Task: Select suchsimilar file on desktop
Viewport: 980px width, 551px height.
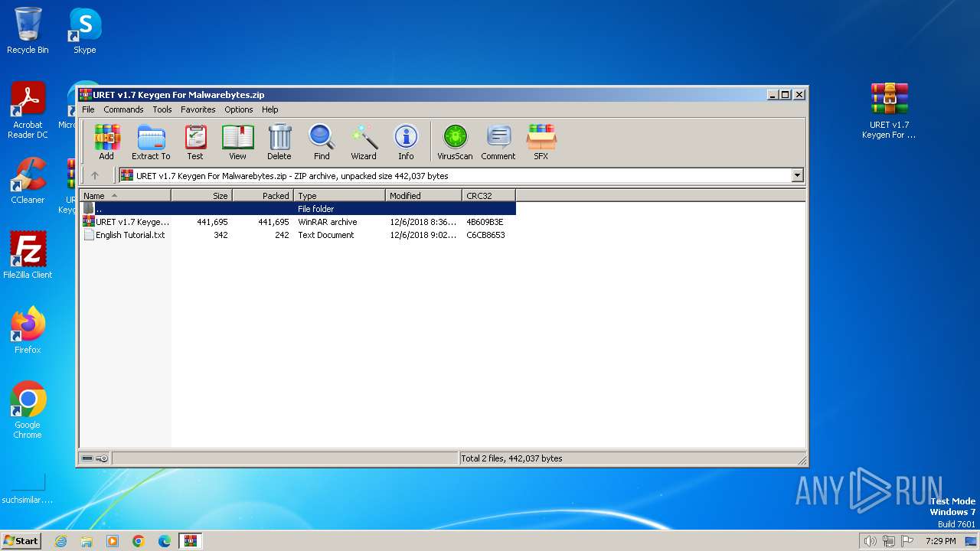Action: click(x=28, y=489)
